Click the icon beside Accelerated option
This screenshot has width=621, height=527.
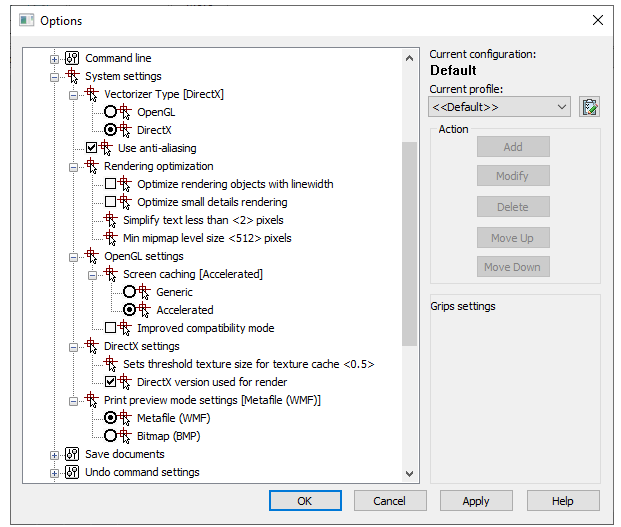click(143, 310)
